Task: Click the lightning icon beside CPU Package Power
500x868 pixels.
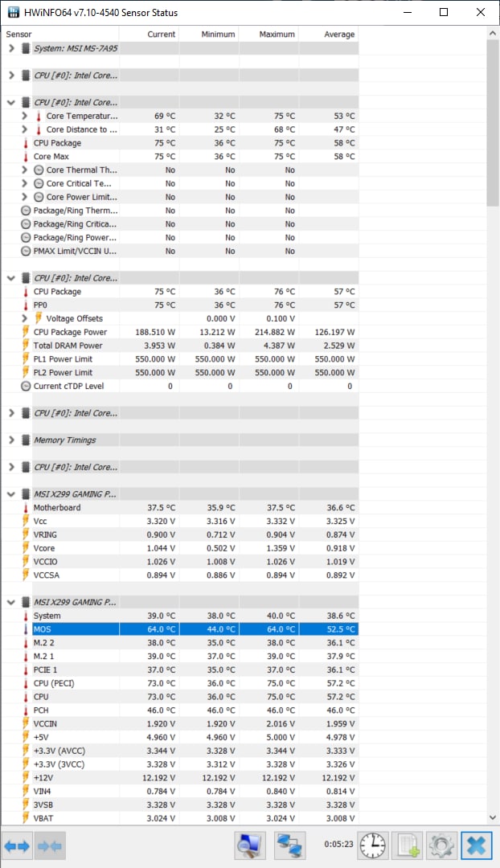Action: [26, 332]
